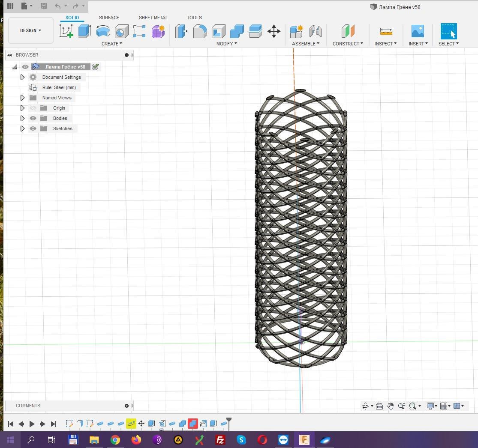Open the data panel grid icon
The width and height of the screenshot is (478, 448).
pos(10,6)
